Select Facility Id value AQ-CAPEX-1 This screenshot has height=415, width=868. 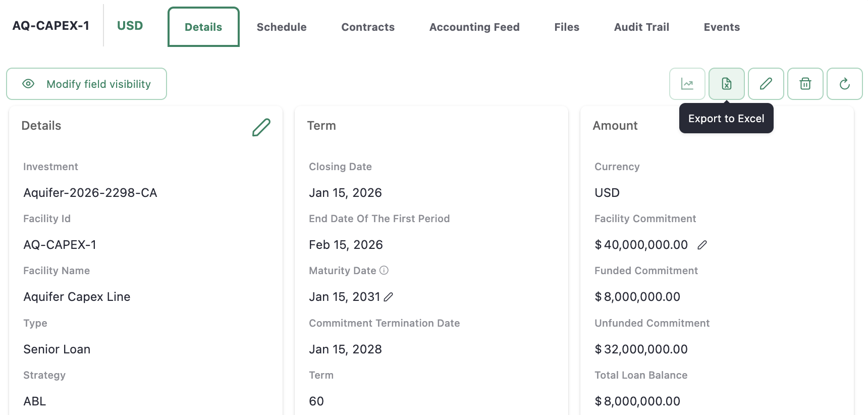pos(60,245)
